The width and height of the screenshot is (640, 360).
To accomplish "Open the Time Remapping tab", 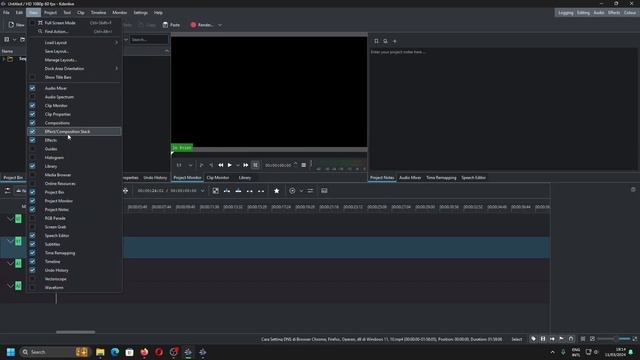I will click(x=441, y=178).
